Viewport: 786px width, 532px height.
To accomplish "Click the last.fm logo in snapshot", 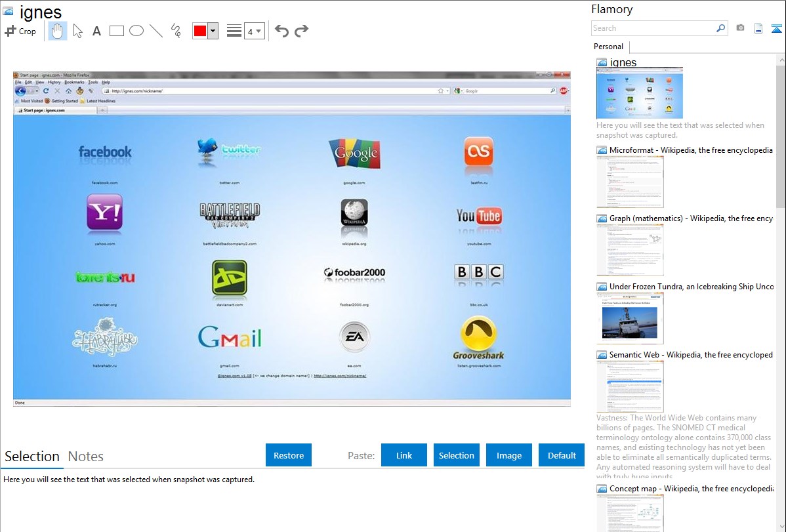I will (479, 151).
